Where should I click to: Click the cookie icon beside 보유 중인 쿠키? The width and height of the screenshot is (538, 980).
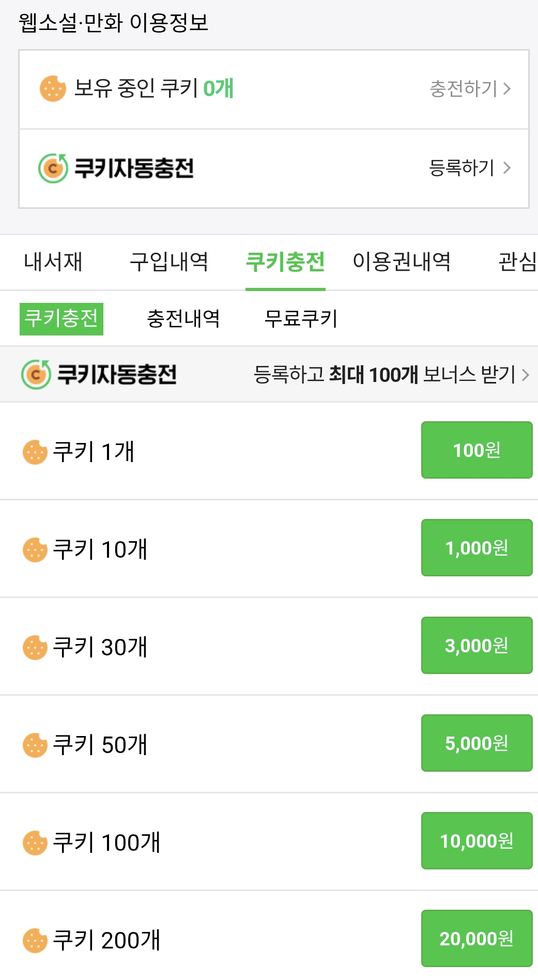(x=53, y=89)
